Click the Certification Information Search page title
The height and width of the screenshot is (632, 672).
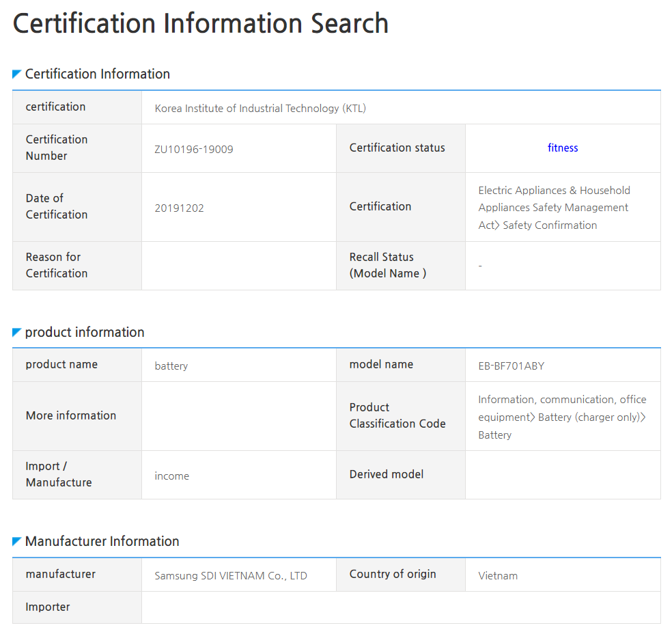pyautogui.click(x=201, y=24)
